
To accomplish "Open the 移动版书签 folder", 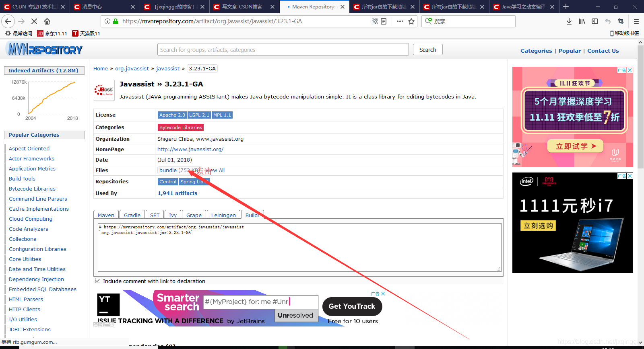I will [x=625, y=33].
